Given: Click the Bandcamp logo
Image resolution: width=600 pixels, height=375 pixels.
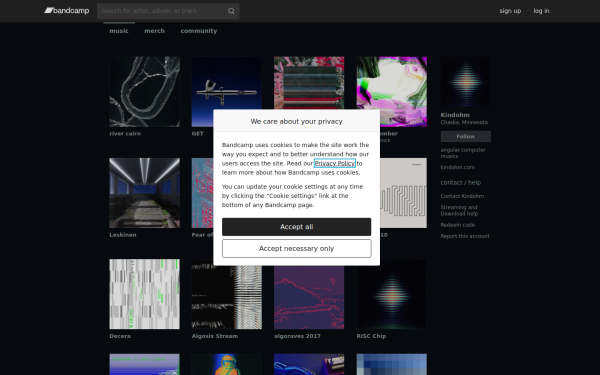Looking at the screenshot, I should pos(67,11).
